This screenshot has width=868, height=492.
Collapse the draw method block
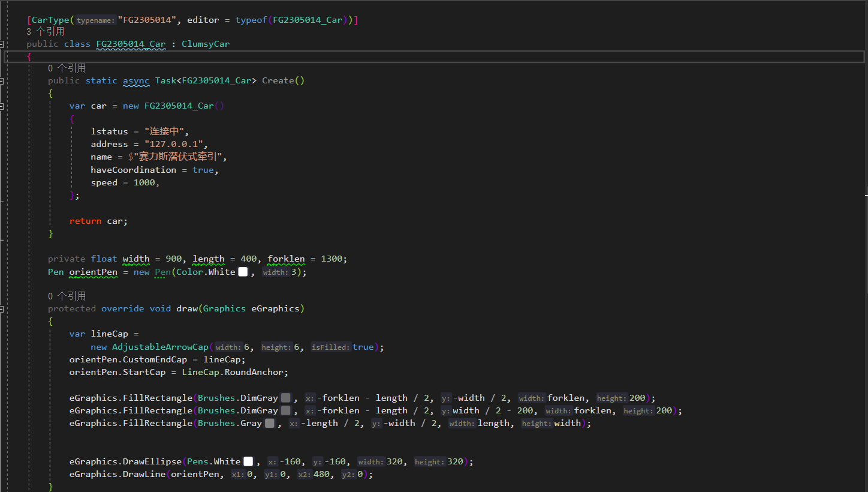(2, 309)
